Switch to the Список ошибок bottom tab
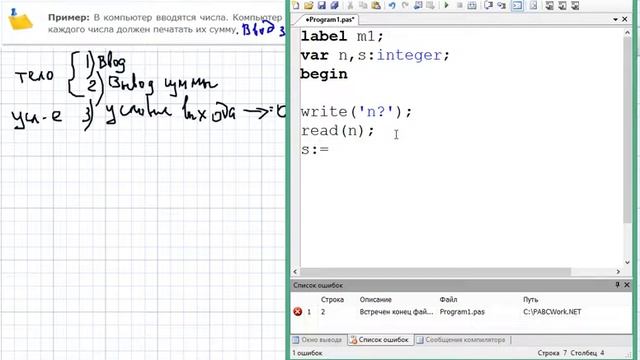The image size is (640, 360). [x=380, y=340]
